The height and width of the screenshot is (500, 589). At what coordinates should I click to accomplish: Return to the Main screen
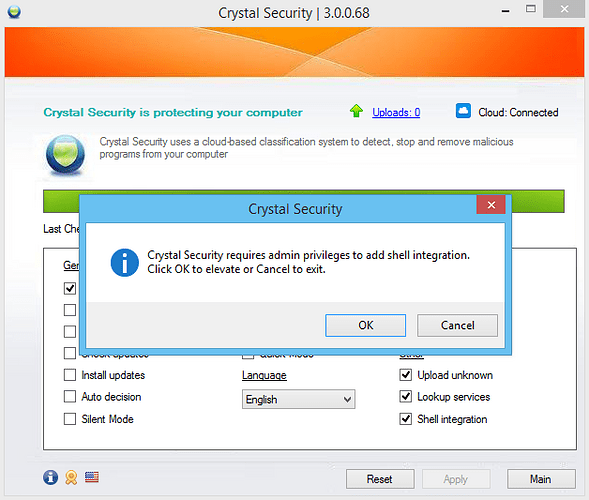(541, 479)
